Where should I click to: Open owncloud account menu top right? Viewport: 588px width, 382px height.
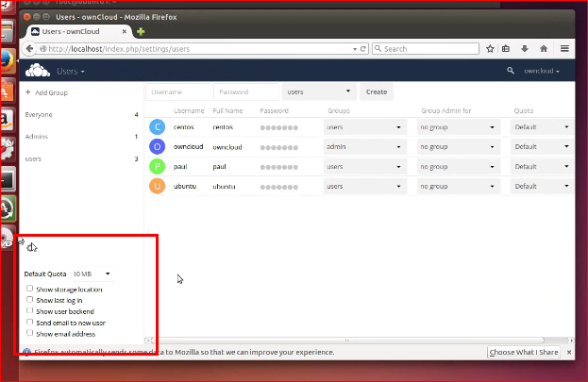tap(542, 71)
